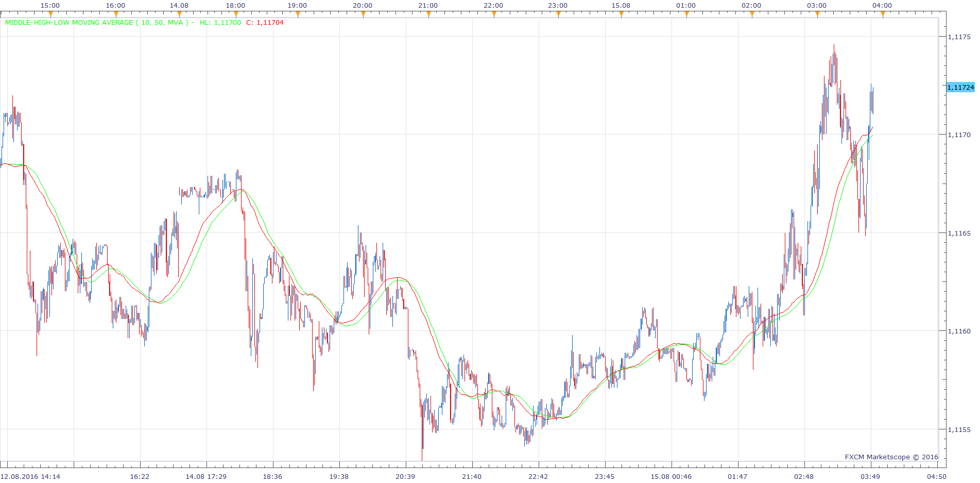Click the 1,1165 price axis label
The height and width of the screenshot is (483, 980).
(x=959, y=233)
